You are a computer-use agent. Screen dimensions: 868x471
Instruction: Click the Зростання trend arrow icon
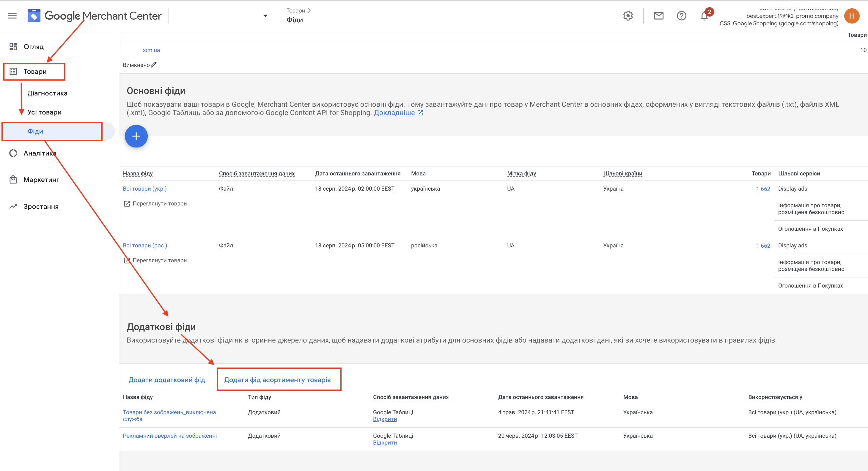[x=13, y=206]
